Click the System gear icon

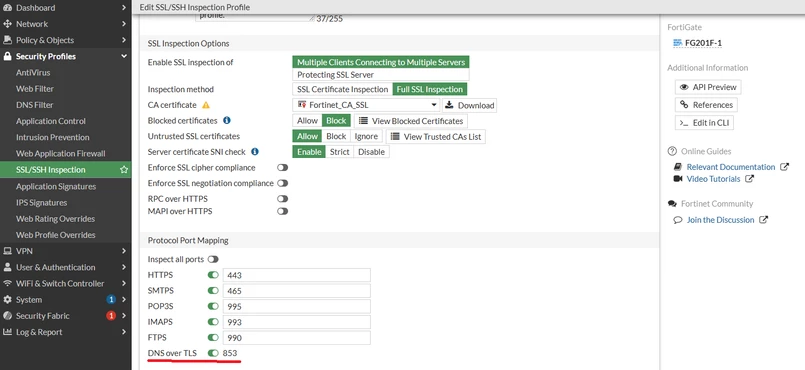click(7, 300)
